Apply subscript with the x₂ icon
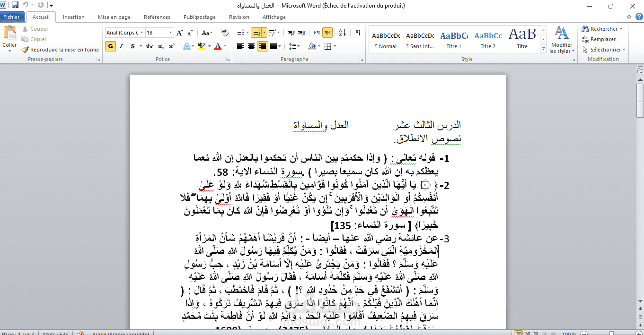 tap(161, 46)
